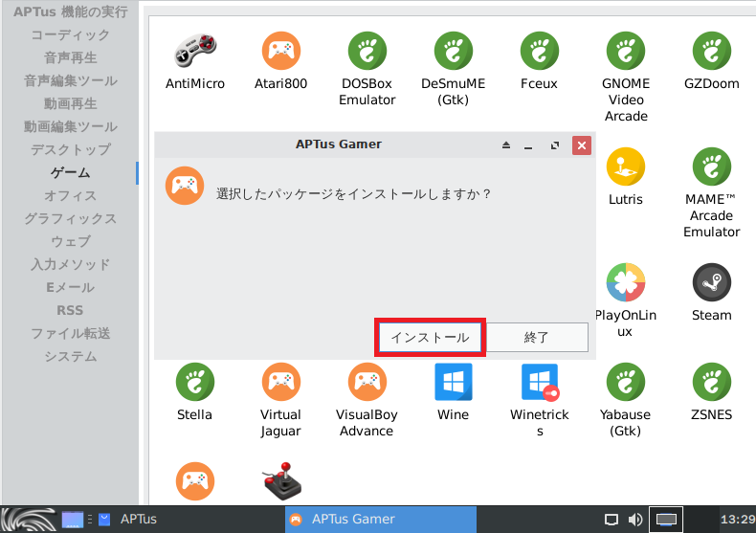Select the orange gamepad icon below Stella
756x533 pixels.
[195, 481]
